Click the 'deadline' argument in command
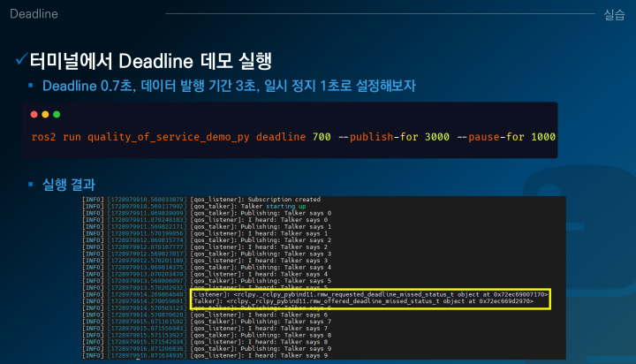Image resolution: width=636 pixels, height=364 pixels. click(x=281, y=137)
